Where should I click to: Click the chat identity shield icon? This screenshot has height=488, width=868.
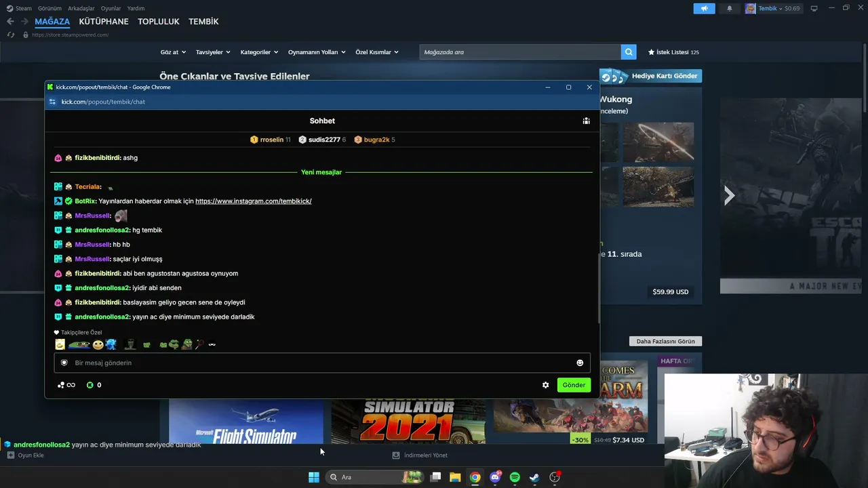[x=64, y=363]
